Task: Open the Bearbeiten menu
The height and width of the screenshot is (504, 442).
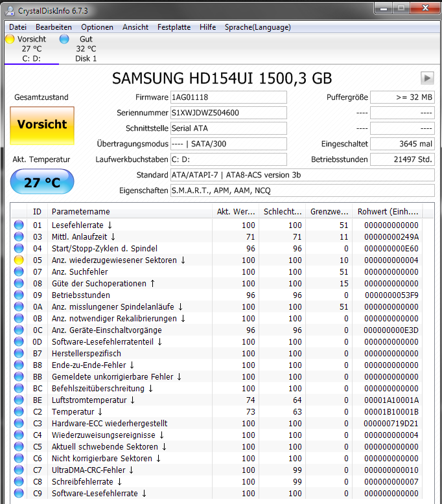Action: coord(54,27)
